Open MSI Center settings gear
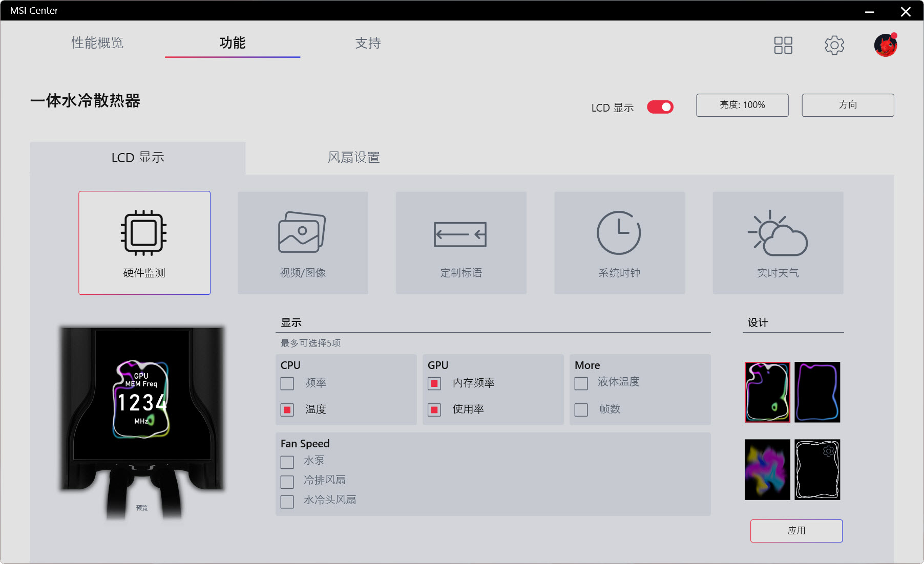The height and width of the screenshot is (564, 924). coord(834,45)
